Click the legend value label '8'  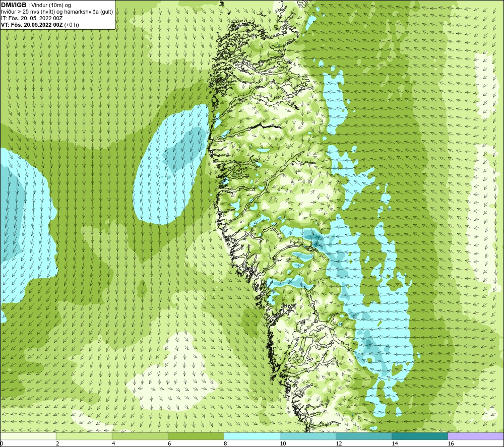pyautogui.click(x=225, y=443)
